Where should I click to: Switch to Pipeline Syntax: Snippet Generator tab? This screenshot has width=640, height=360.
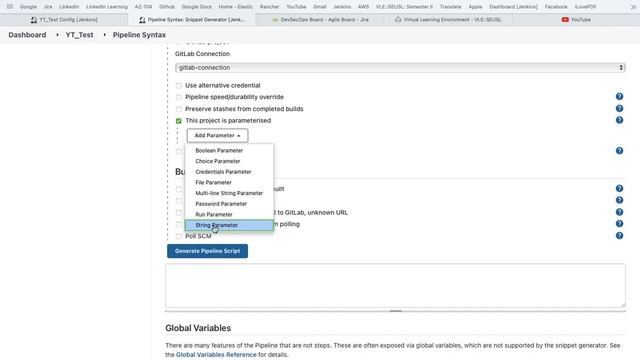[x=192, y=20]
